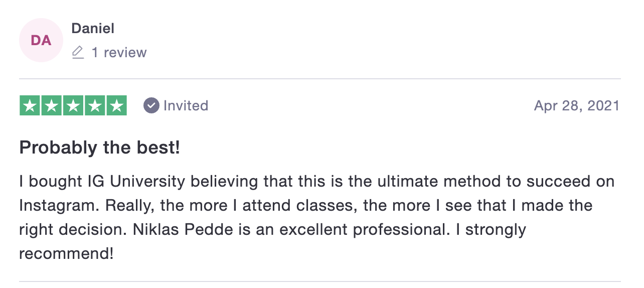Select the "1 review" count text
The height and width of the screenshot is (288, 644).
click(119, 53)
